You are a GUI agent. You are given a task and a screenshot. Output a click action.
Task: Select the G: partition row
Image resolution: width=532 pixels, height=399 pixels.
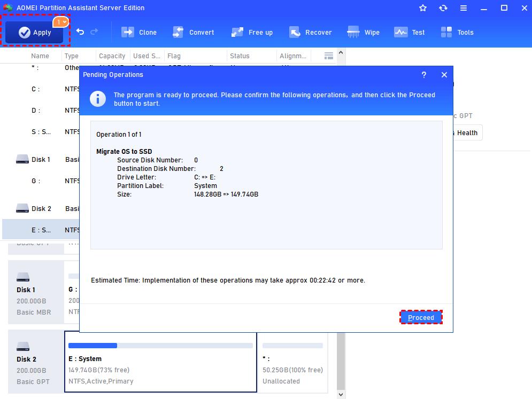point(41,181)
